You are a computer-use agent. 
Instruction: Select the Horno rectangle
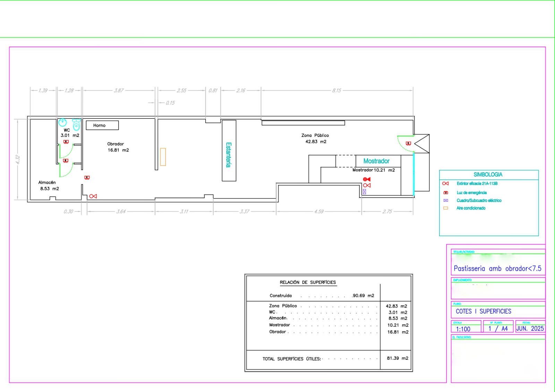(102, 125)
